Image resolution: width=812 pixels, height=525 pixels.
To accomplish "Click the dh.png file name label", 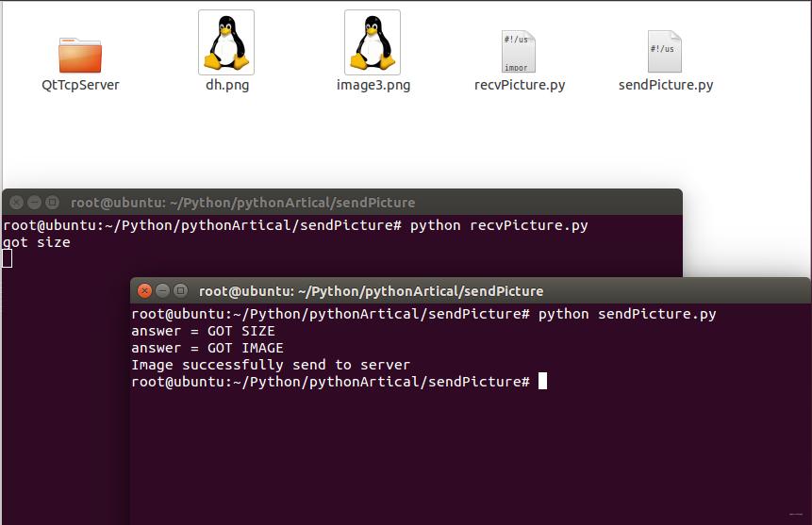I will [x=227, y=85].
